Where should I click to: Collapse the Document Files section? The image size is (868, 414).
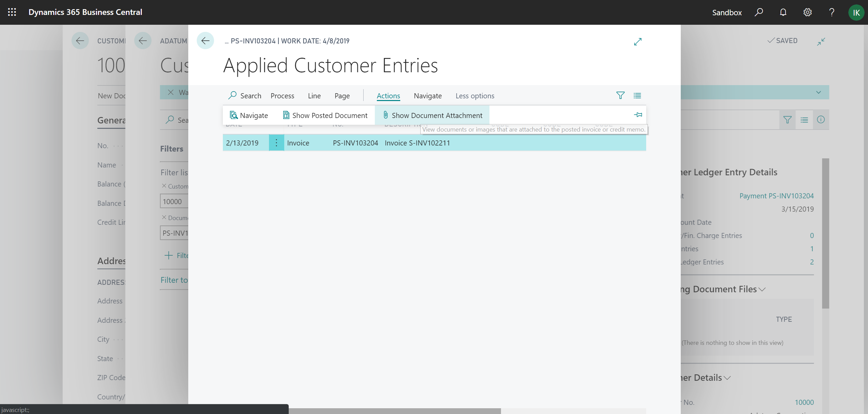pyautogui.click(x=761, y=289)
